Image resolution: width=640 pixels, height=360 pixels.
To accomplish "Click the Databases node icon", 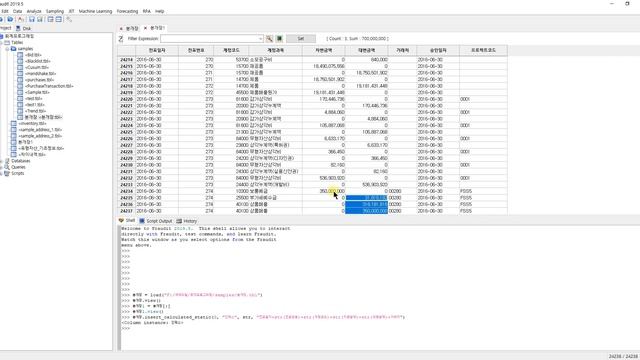I will click(x=7, y=161).
